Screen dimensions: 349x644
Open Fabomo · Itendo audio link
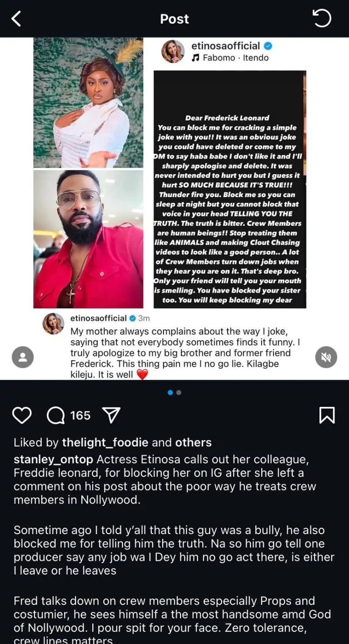(x=230, y=58)
